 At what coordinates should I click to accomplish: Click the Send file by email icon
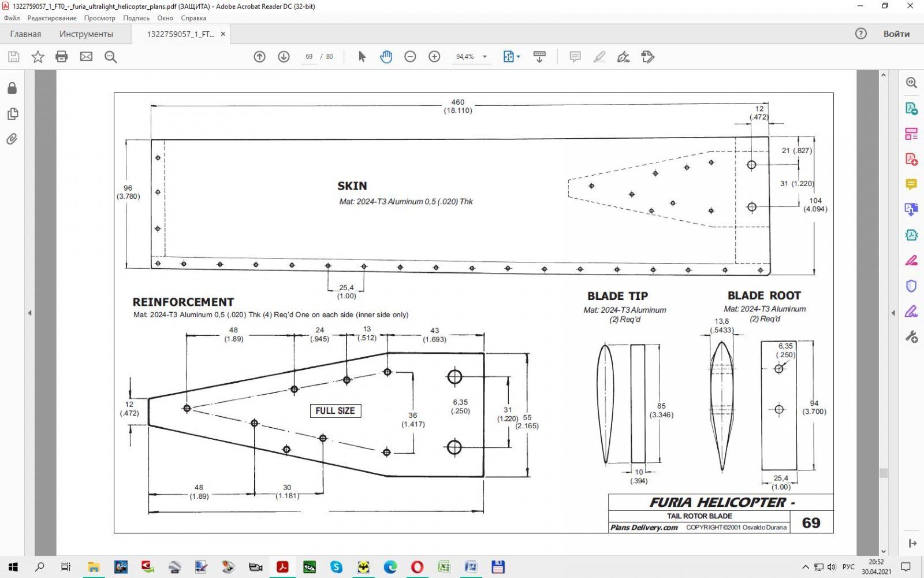(86, 57)
